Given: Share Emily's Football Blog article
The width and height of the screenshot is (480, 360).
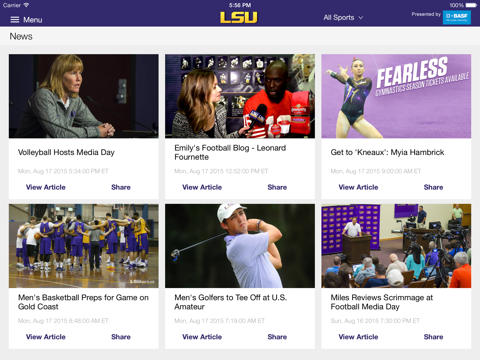Looking at the screenshot, I should (x=277, y=187).
